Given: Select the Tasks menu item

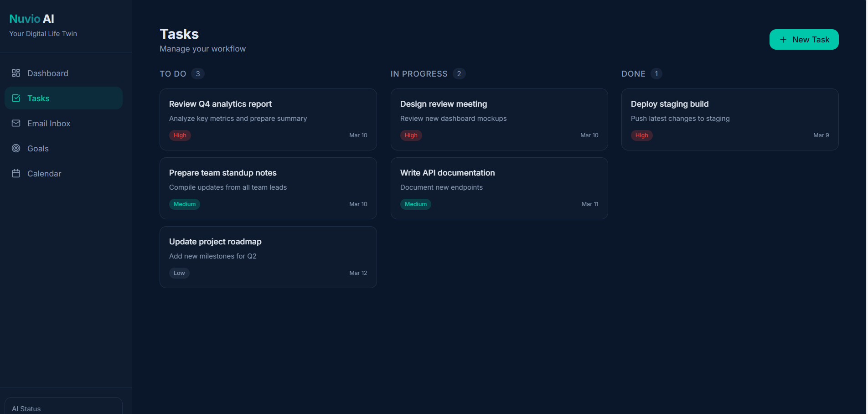Looking at the screenshot, I should click(x=63, y=98).
